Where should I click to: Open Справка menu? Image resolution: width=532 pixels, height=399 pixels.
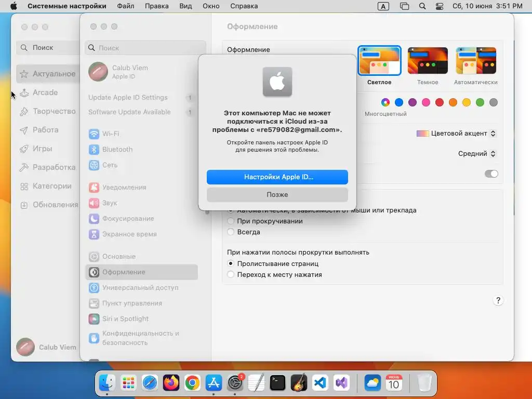tap(244, 6)
